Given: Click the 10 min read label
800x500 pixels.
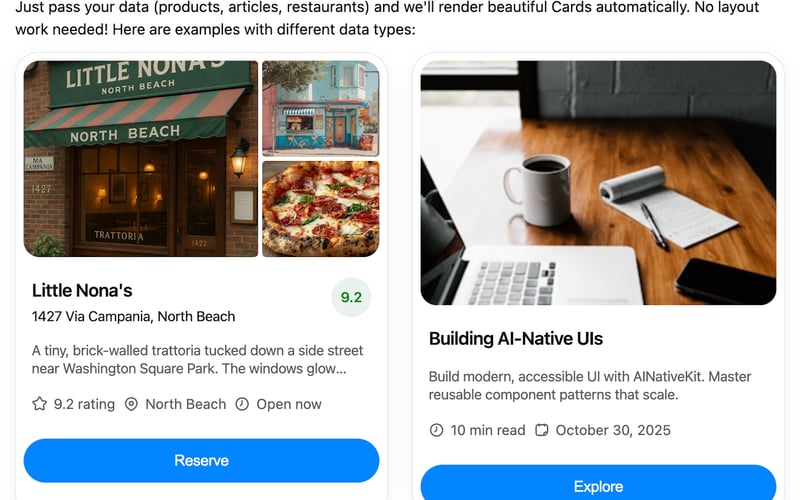Looking at the screenshot, I should click(x=488, y=430).
